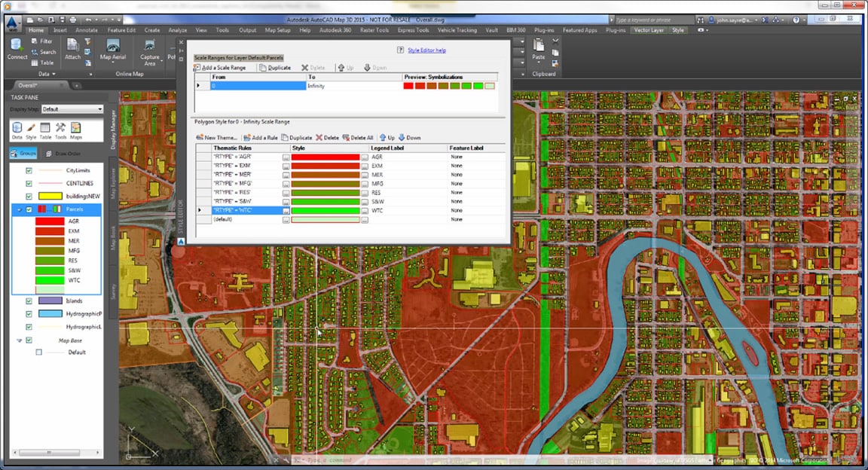Collapse the Parcels layer theme list
Screen dimensions: 868x470
pyautogui.click(x=20, y=210)
